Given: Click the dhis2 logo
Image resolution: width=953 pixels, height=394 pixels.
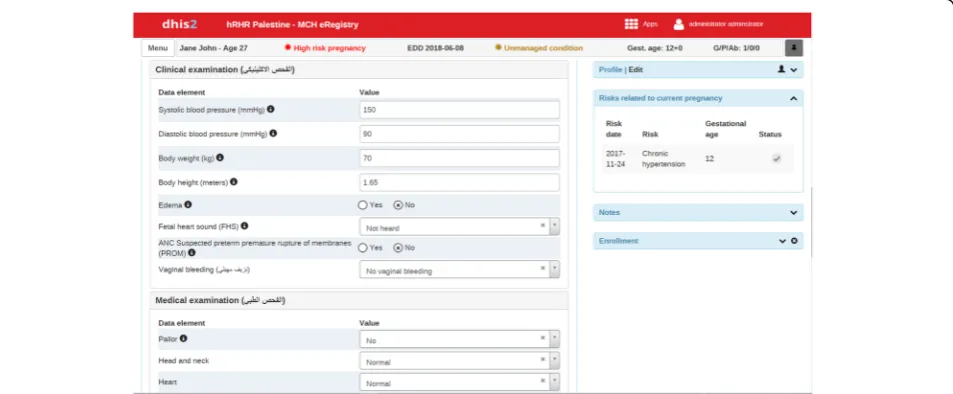Looking at the screenshot, I should pos(179,24).
